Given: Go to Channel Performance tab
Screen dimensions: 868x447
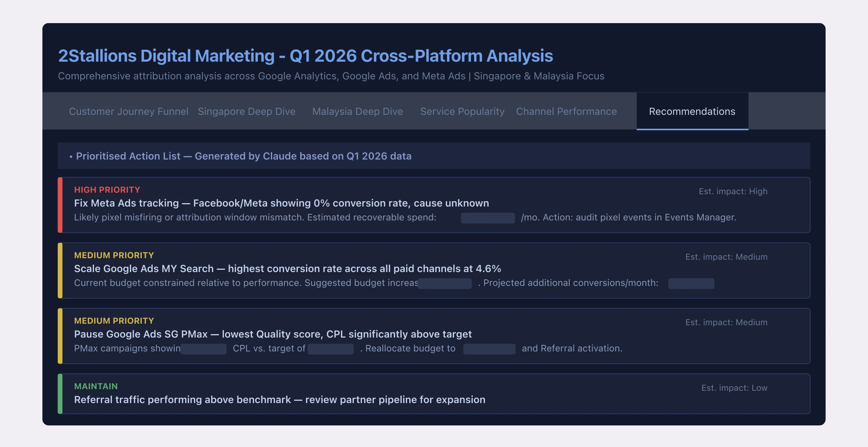Looking at the screenshot, I should coord(566,111).
